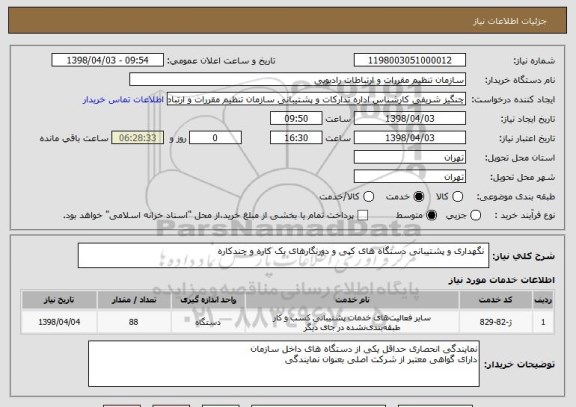Image resolution: width=576 pixels, height=407 pixels.
Task: Choose the متوسط purchase type radio
Action: tap(431, 216)
